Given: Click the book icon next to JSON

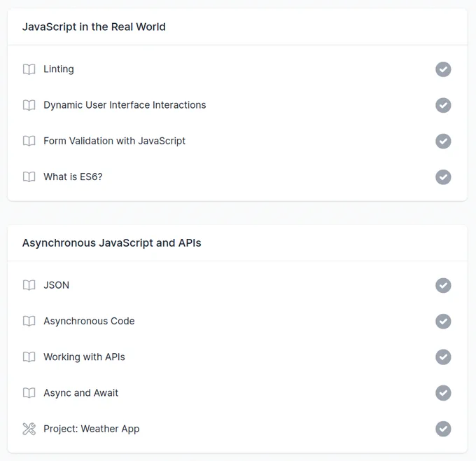Looking at the screenshot, I should click(x=29, y=285).
